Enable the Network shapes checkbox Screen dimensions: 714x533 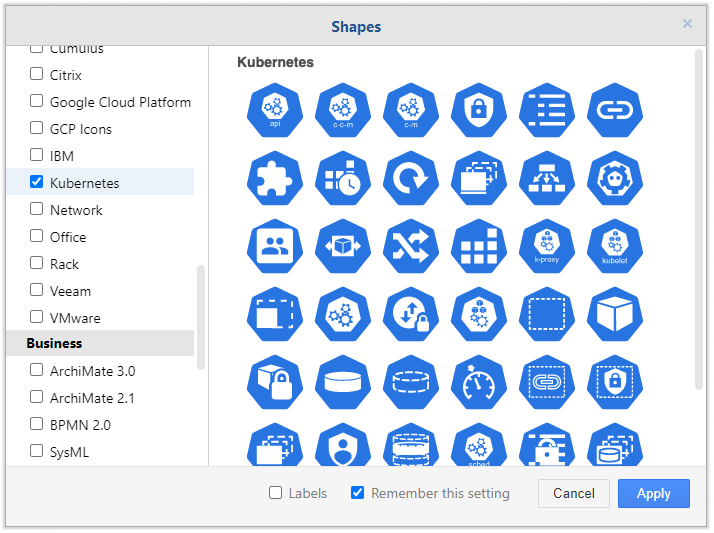click(36, 209)
